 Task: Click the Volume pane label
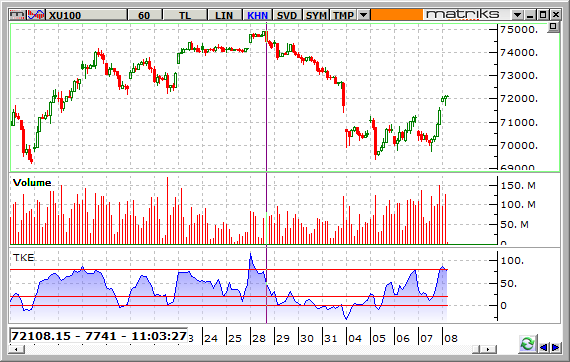[32, 182]
